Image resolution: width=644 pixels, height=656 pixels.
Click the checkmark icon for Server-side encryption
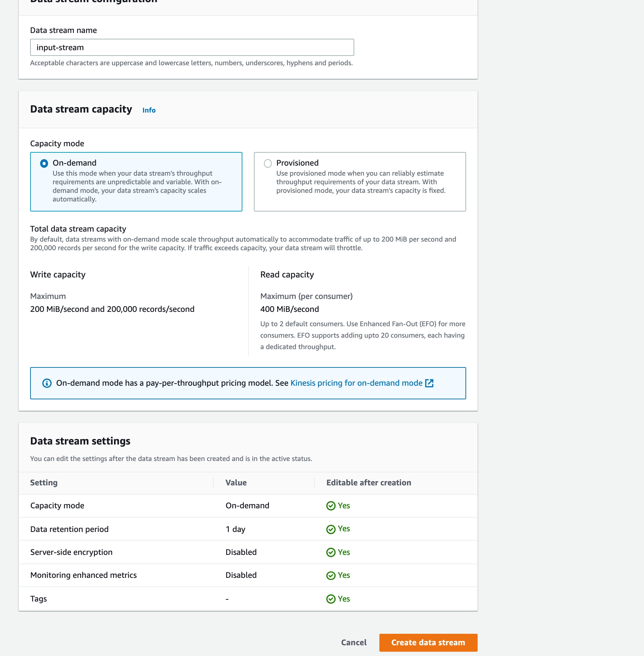tap(331, 552)
